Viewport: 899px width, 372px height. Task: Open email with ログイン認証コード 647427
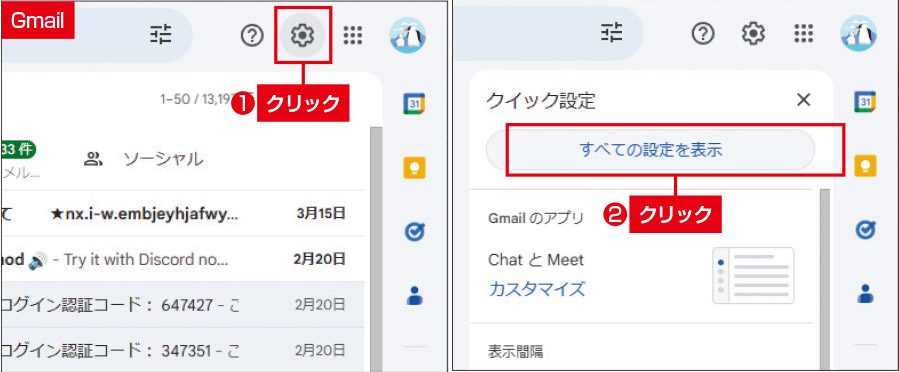183,304
